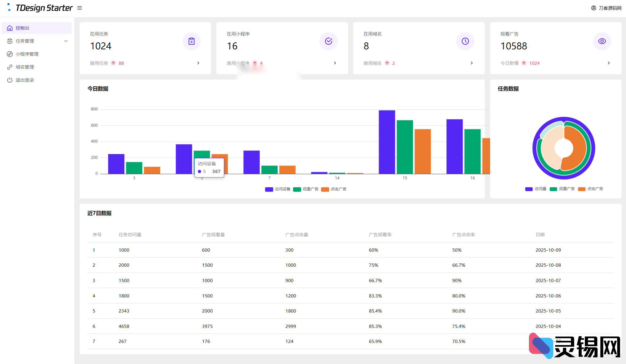Click the clock icon in 在用域名 card
This screenshot has width=626, height=364.
pos(465,41)
